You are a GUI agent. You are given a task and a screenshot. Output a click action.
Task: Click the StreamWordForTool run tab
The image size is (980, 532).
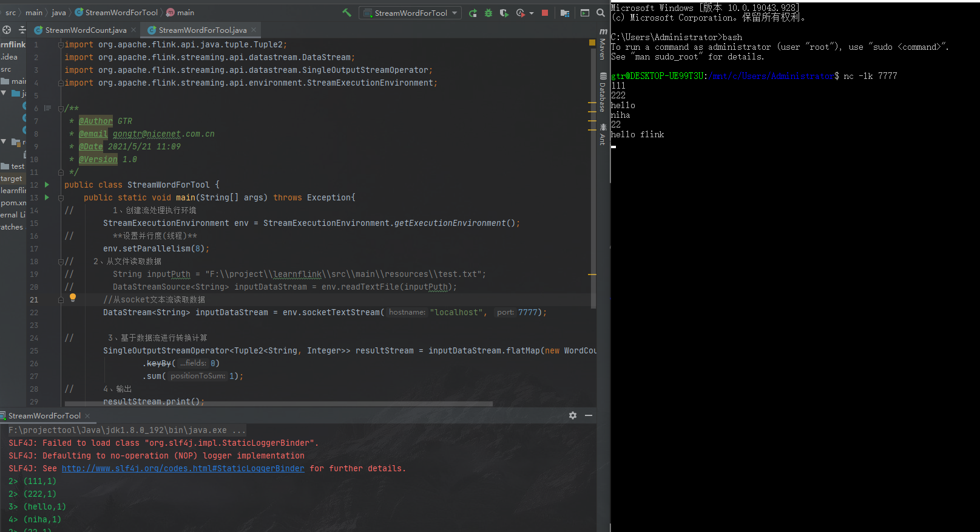click(44, 415)
